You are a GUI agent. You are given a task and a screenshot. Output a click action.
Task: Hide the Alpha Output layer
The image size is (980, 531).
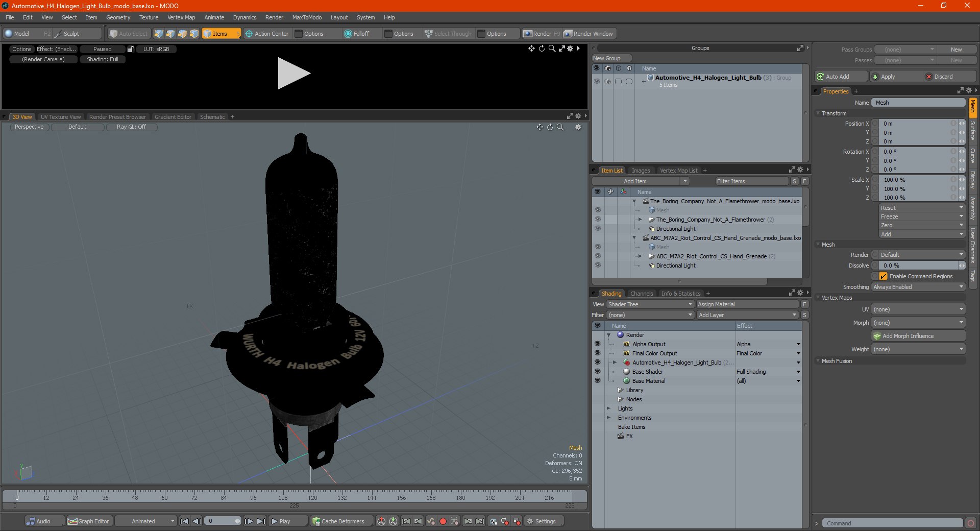click(x=597, y=344)
